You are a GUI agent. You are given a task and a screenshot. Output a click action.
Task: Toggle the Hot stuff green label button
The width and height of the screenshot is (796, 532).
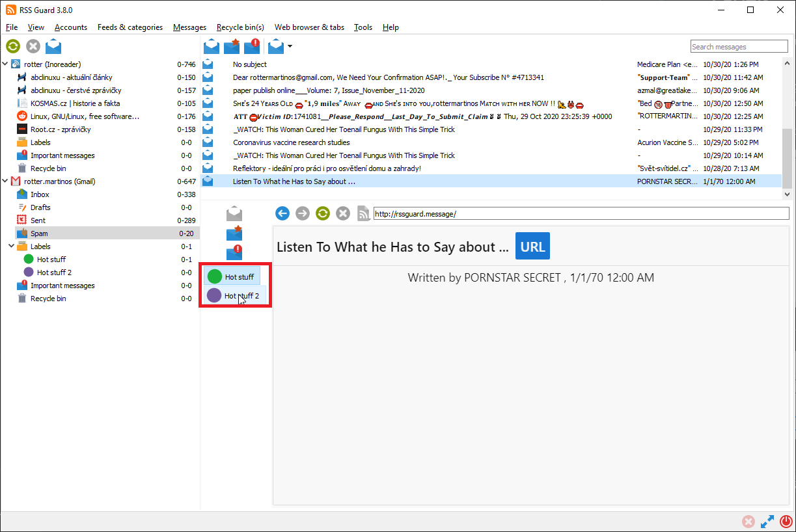pos(232,276)
